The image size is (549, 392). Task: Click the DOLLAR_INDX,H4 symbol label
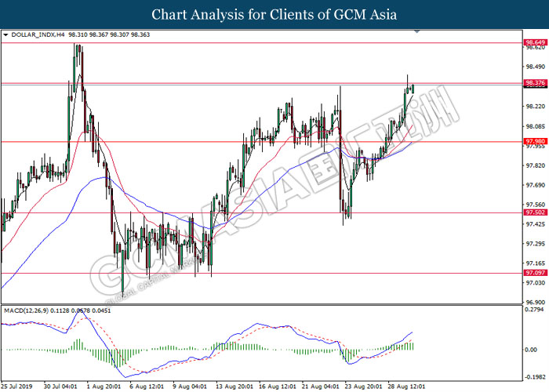pyautogui.click(x=39, y=35)
